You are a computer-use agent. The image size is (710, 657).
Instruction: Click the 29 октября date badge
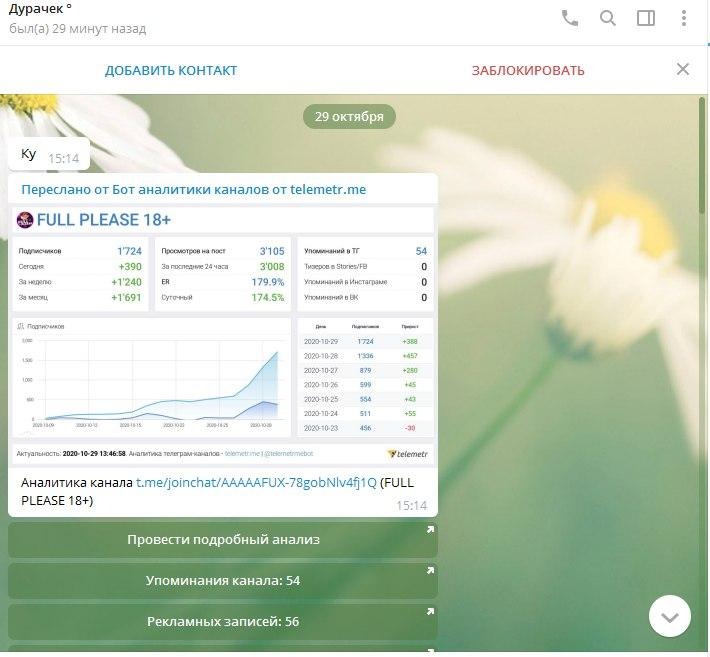pyautogui.click(x=349, y=116)
